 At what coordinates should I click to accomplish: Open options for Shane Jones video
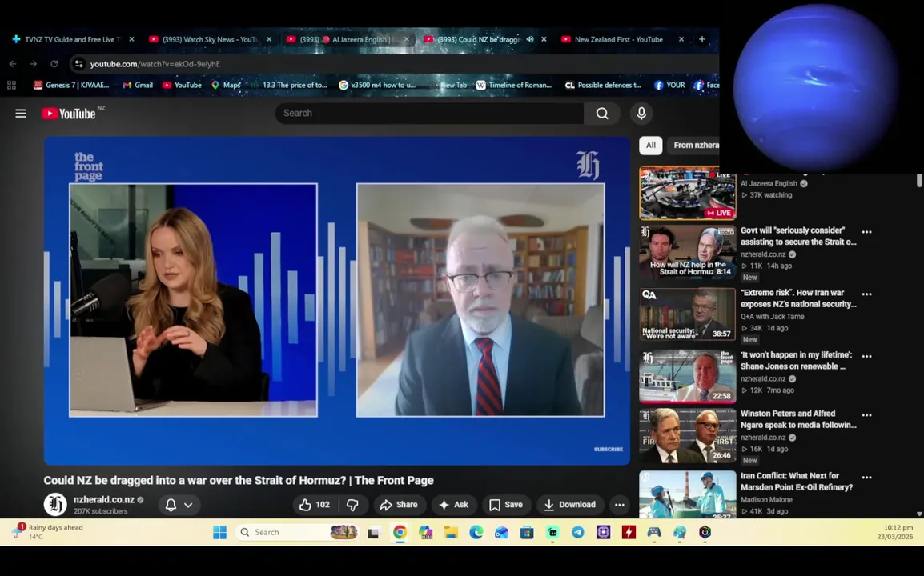tap(866, 356)
